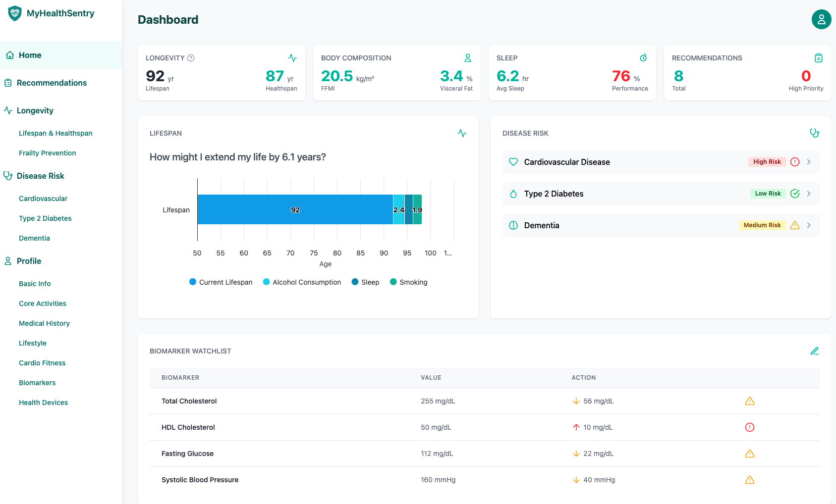Open the Frailty Prevention link
The image size is (836, 504).
[48, 153]
